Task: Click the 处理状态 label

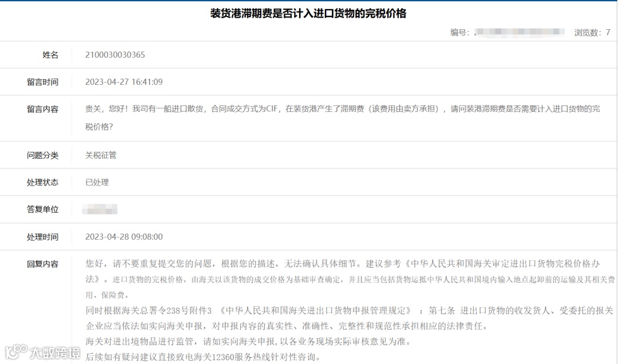Action: (x=42, y=182)
